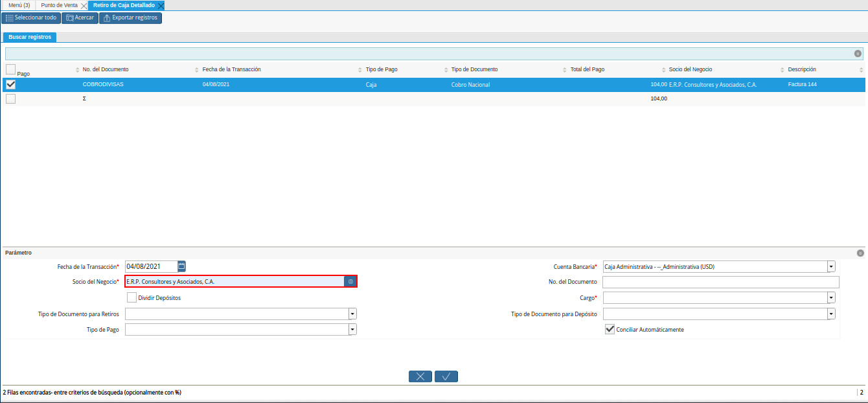868x403 pixels.
Task: Click the Exportar registros button
Action: click(130, 17)
